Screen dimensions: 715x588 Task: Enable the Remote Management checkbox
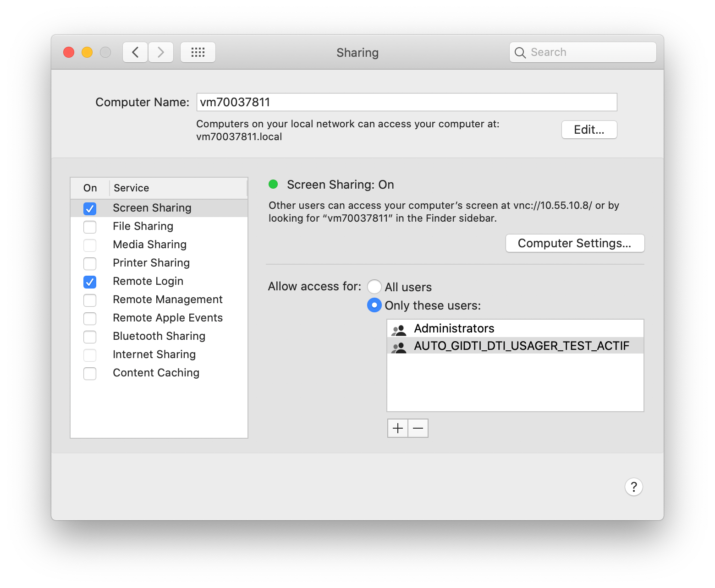click(90, 300)
